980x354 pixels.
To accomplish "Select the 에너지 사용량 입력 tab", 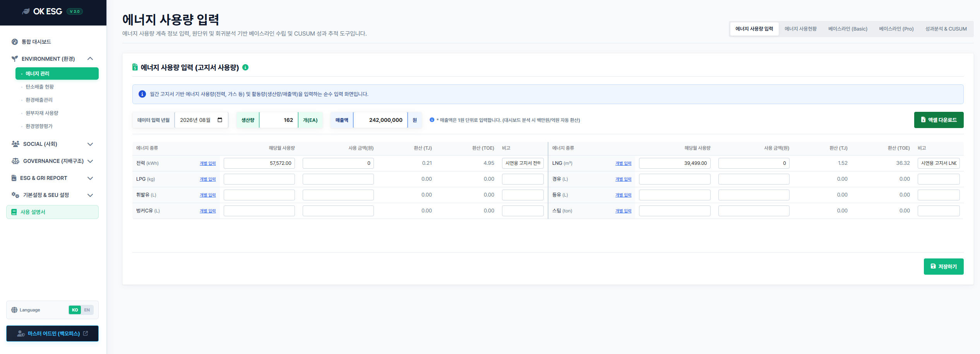I will coord(754,29).
